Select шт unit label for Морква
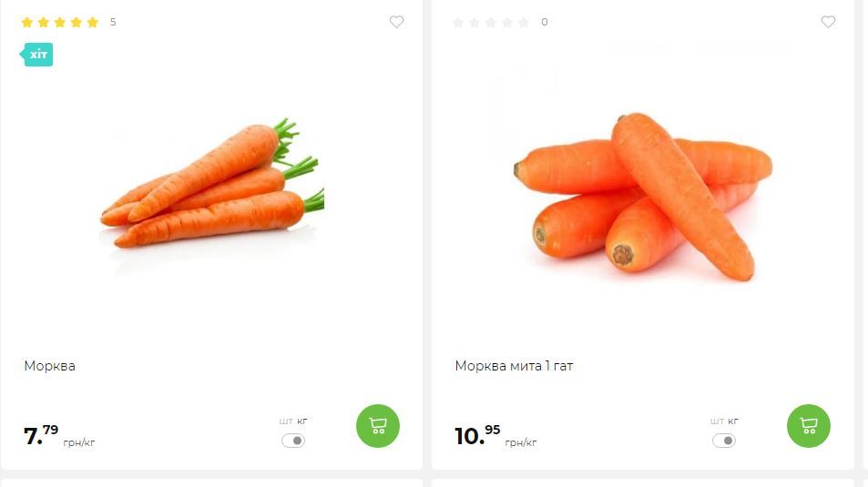 tap(286, 421)
